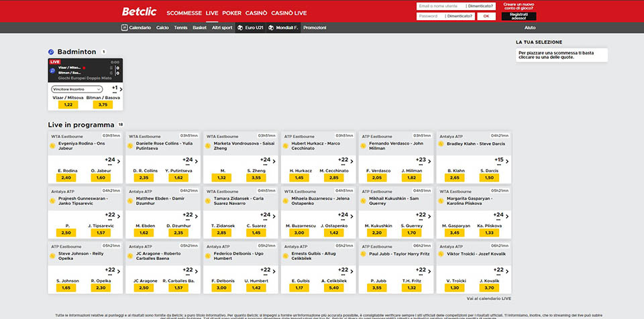Click Vai al calendario LIVE link
The width and height of the screenshot is (644, 319).
[x=489, y=298]
